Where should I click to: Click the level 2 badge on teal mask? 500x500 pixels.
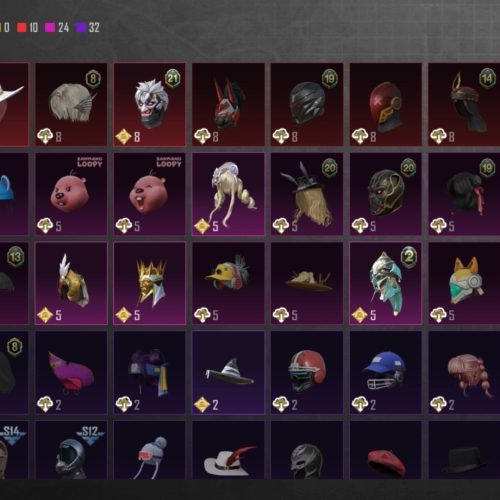coord(409,257)
